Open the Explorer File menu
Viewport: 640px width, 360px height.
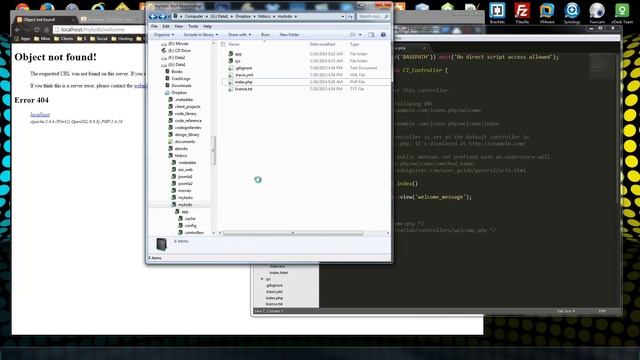pyautogui.click(x=154, y=26)
